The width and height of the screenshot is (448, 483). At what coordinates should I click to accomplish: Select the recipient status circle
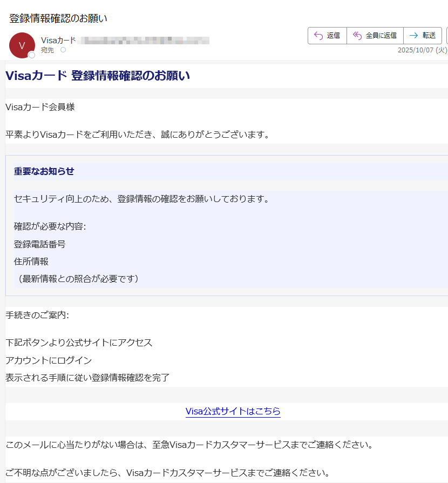pos(64,49)
